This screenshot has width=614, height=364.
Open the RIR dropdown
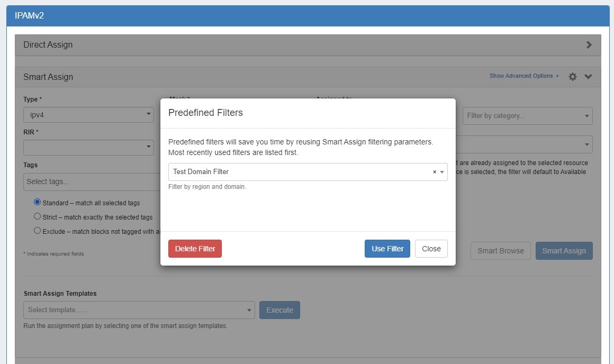[x=88, y=147]
